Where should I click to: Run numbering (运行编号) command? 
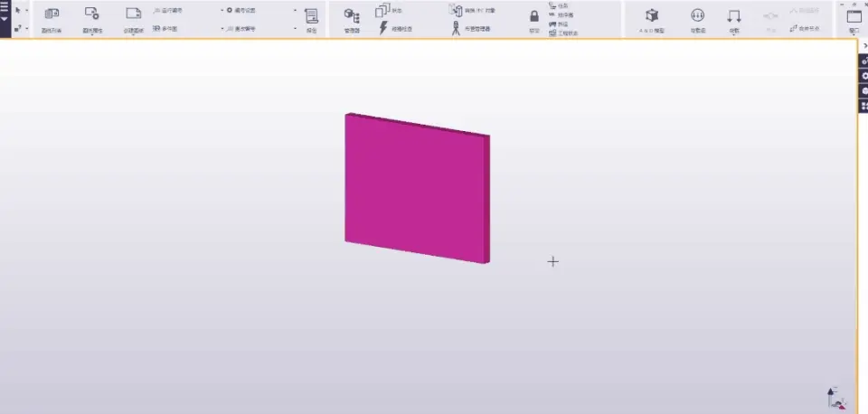168,10
